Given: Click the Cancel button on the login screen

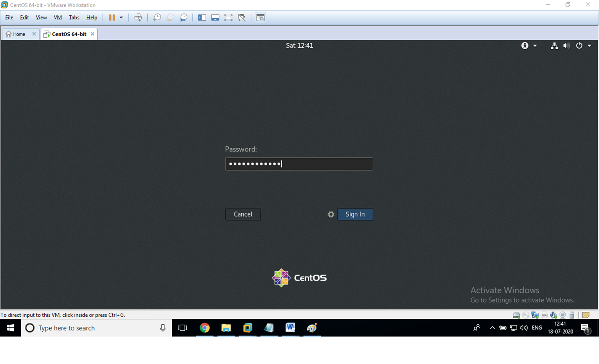Looking at the screenshot, I should pos(243,214).
